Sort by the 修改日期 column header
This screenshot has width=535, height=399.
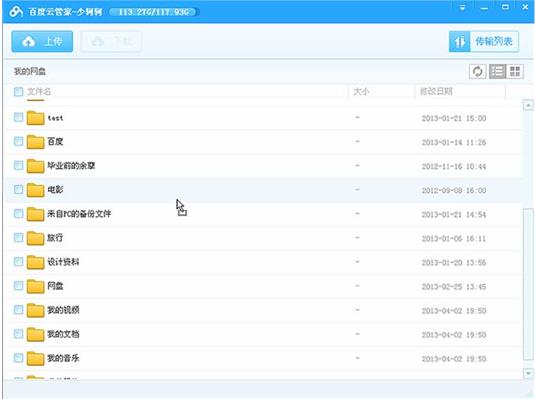coord(436,91)
